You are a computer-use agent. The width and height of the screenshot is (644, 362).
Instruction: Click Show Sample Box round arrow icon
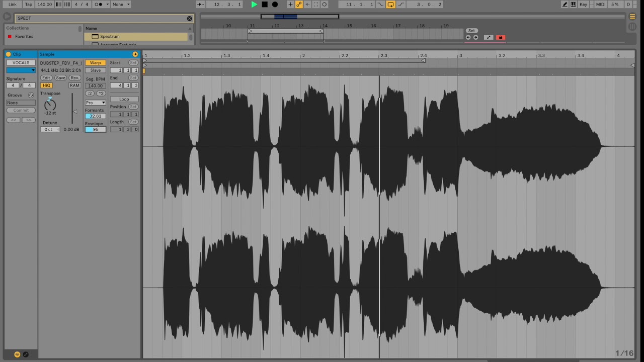[x=135, y=54]
